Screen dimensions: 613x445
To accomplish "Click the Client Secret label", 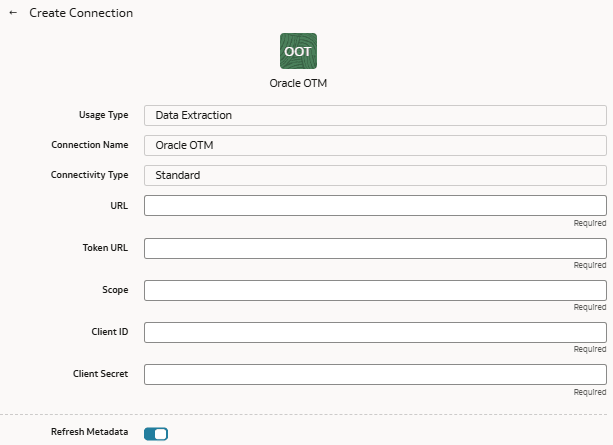I will (x=100, y=374).
